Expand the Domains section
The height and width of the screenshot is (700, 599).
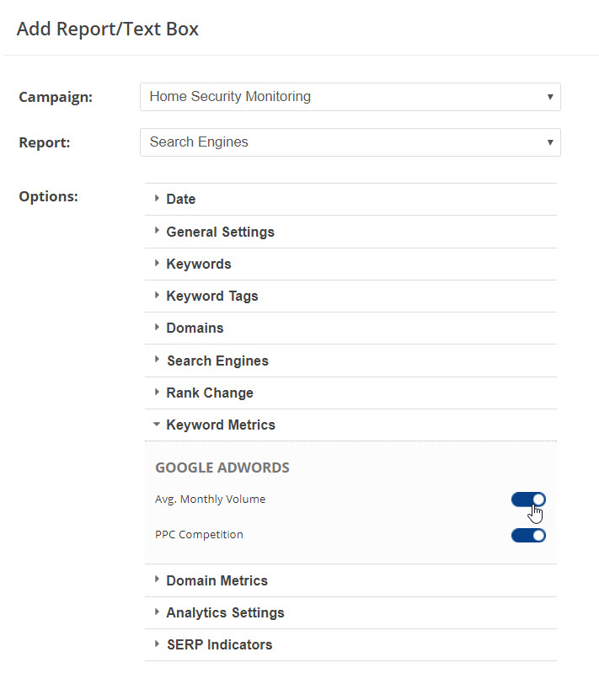195,328
